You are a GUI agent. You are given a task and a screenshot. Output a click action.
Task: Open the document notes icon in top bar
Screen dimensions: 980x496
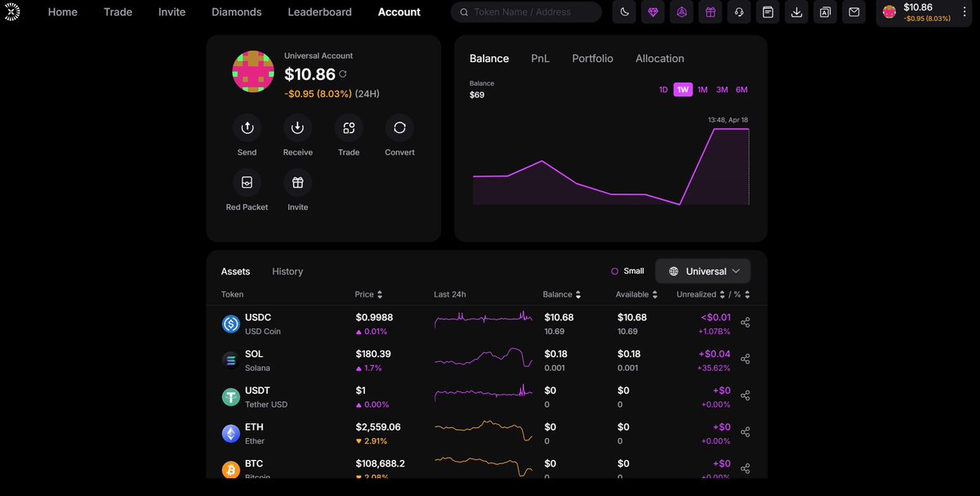768,12
